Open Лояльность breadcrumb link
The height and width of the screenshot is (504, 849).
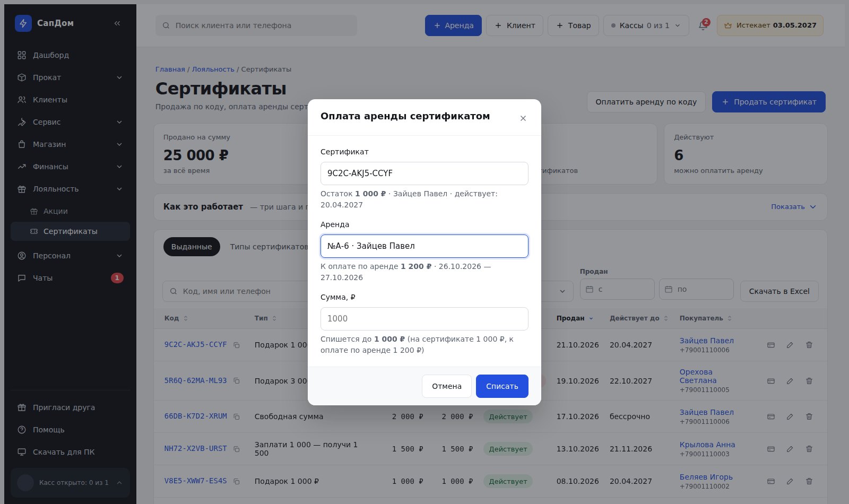213,69
